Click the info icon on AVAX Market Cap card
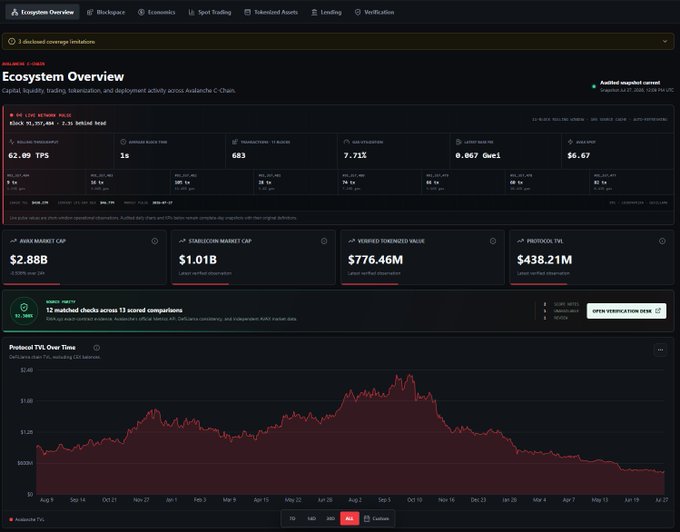Screen dimensions: 680x532 pyautogui.click(x=155, y=241)
